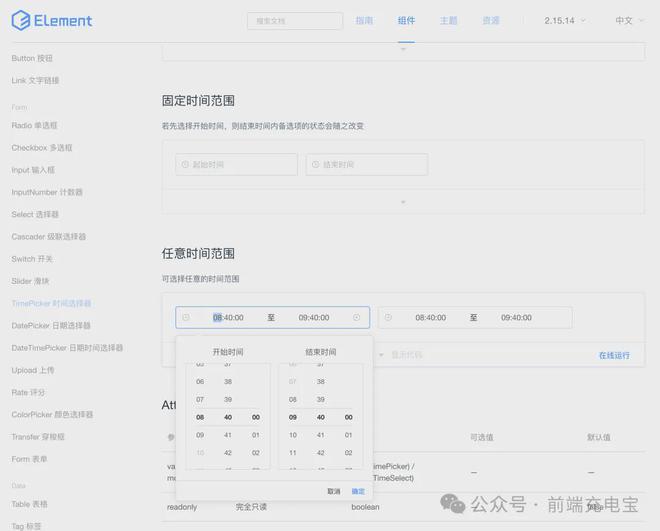The height and width of the screenshot is (531, 660).
Task: Click 取消 in the time panel
Action: click(334, 491)
